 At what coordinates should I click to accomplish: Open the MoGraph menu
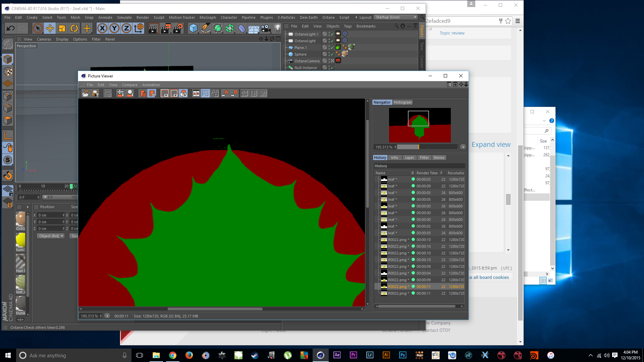(208, 17)
